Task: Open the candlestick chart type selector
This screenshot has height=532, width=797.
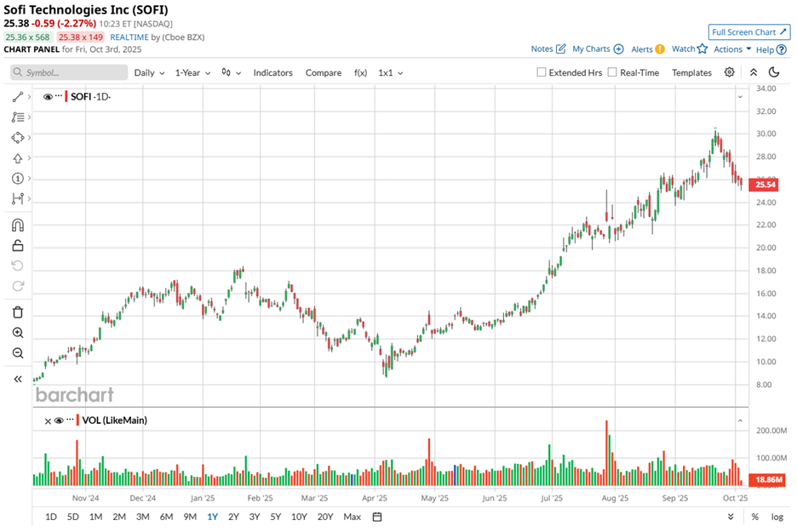Action: 231,72
